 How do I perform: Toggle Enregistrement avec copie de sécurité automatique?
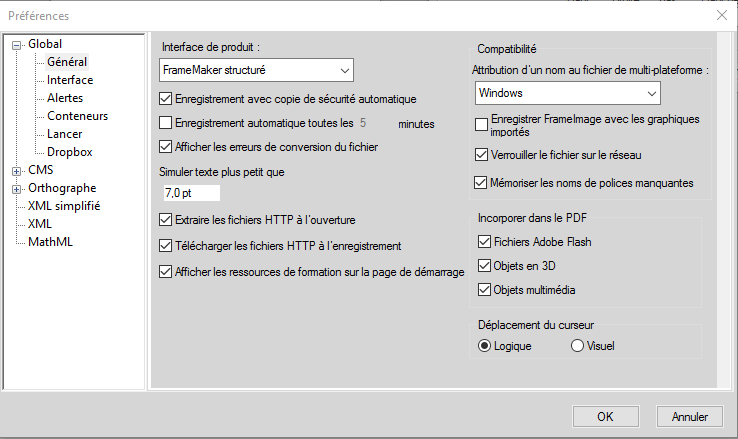click(x=166, y=99)
